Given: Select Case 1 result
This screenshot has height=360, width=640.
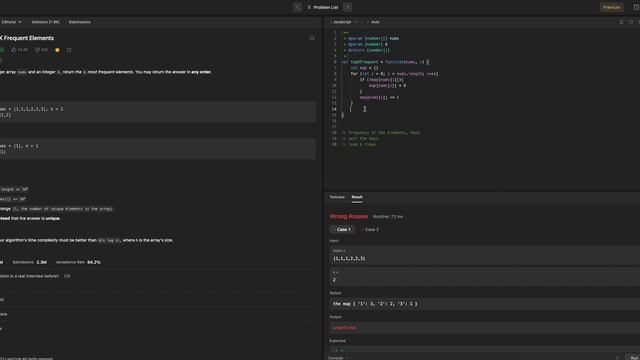Looking at the screenshot, I should click(342, 229).
